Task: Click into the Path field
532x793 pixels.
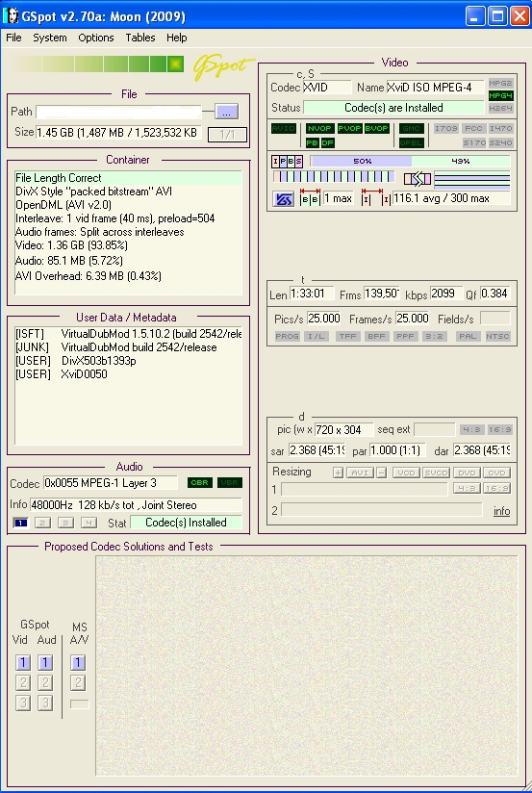Action: [x=119, y=112]
